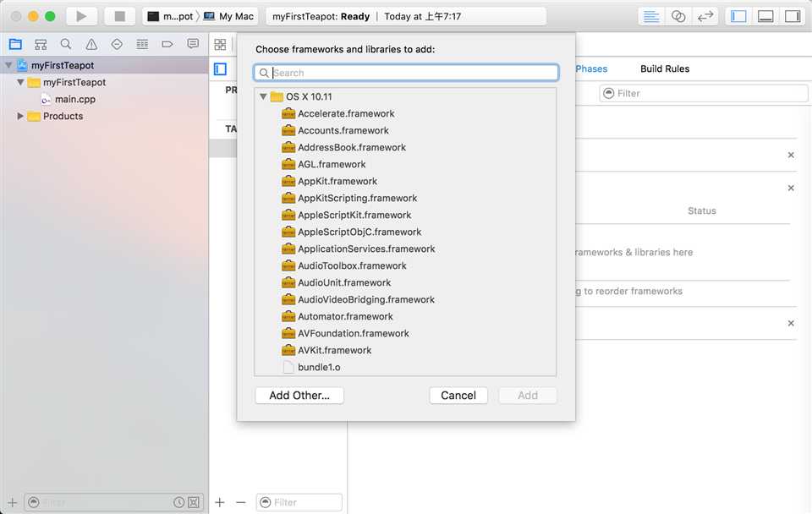Toggle the utilities inspector pane

tap(793, 16)
